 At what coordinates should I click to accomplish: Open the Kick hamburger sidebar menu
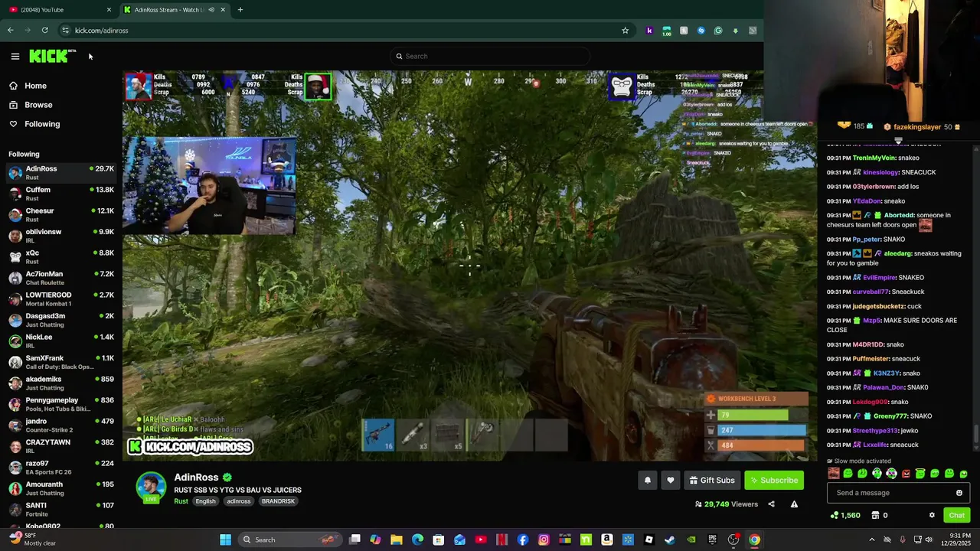[15, 56]
